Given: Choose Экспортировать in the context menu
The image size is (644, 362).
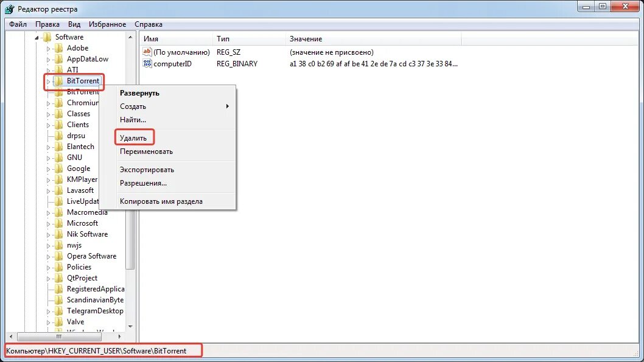Looking at the screenshot, I should coord(168,170).
